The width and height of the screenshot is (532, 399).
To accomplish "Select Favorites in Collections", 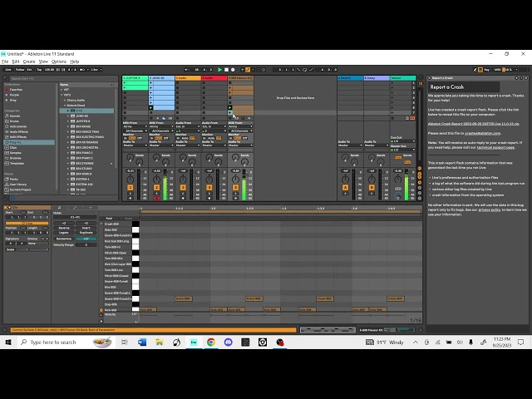I will click(16, 90).
